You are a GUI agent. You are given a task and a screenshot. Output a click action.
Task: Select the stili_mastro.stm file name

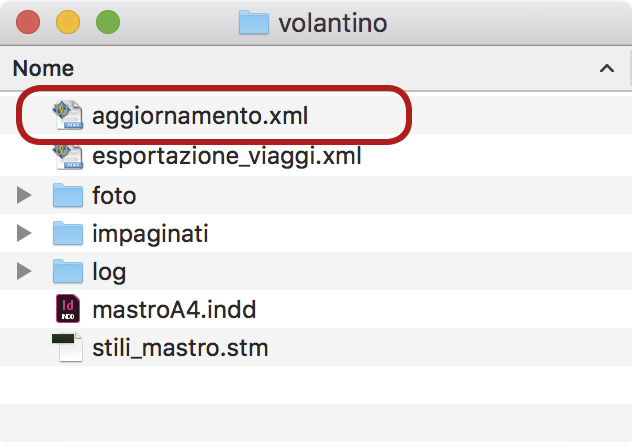point(180,349)
